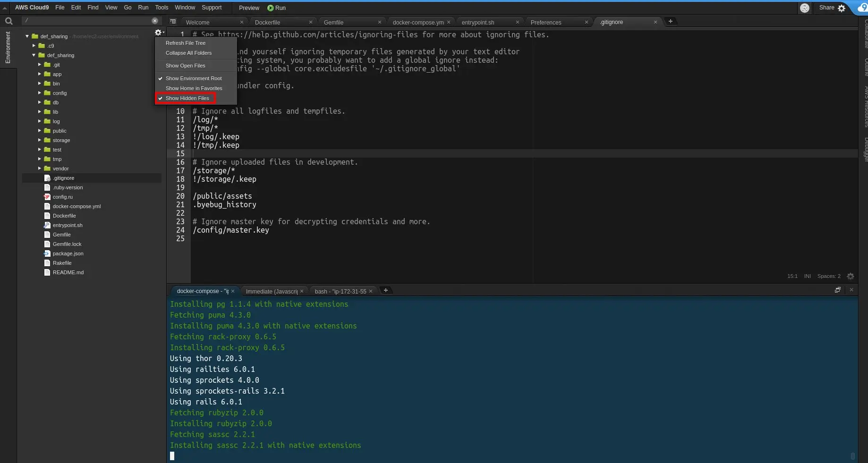The height and width of the screenshot is (463, 868).
Task: Toggle Show Home in Favorites option
Action: pos(196,88)
